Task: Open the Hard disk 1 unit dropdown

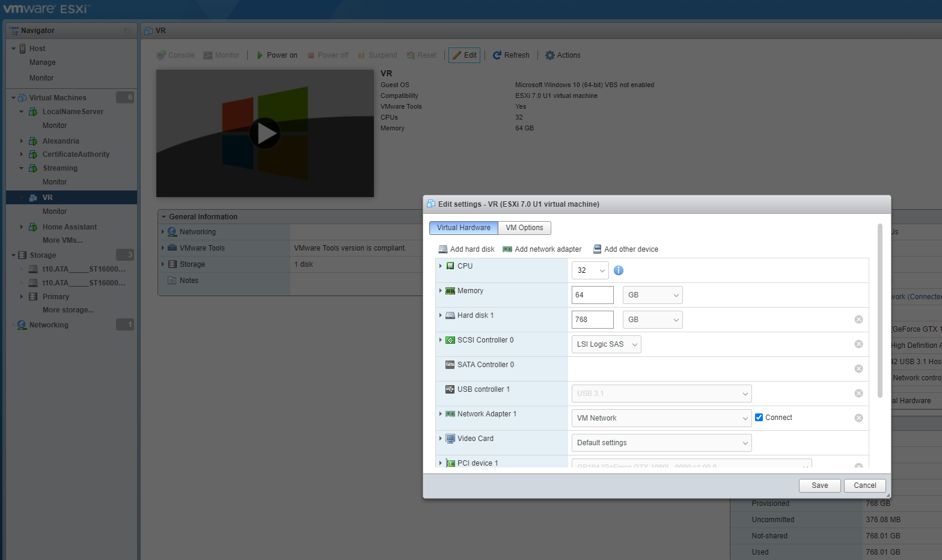Action: (653, 320)
